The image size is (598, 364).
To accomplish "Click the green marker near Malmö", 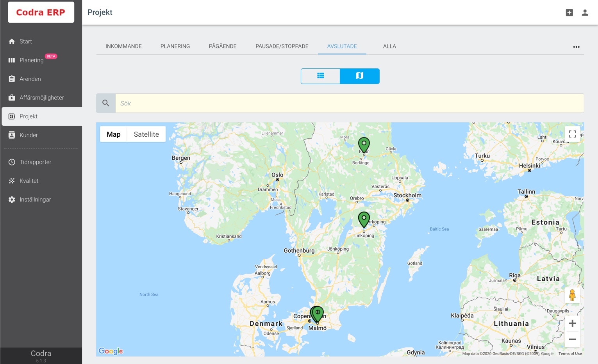I will tap(317, 314).
